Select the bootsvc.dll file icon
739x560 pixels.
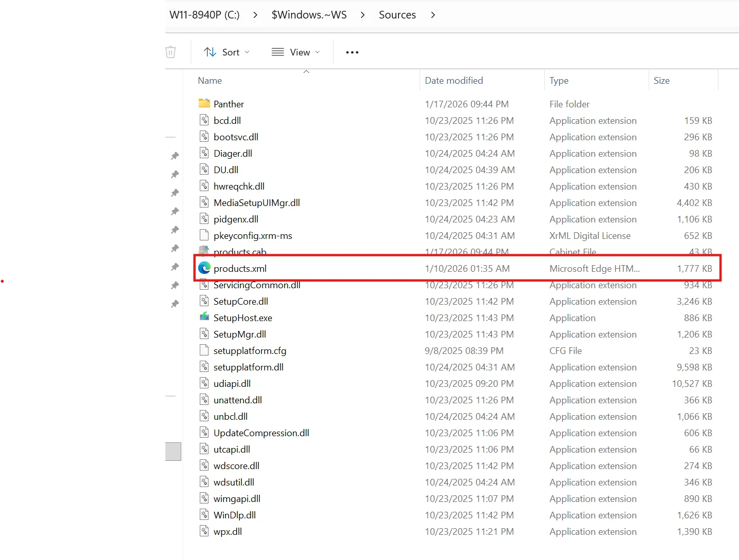204,137
